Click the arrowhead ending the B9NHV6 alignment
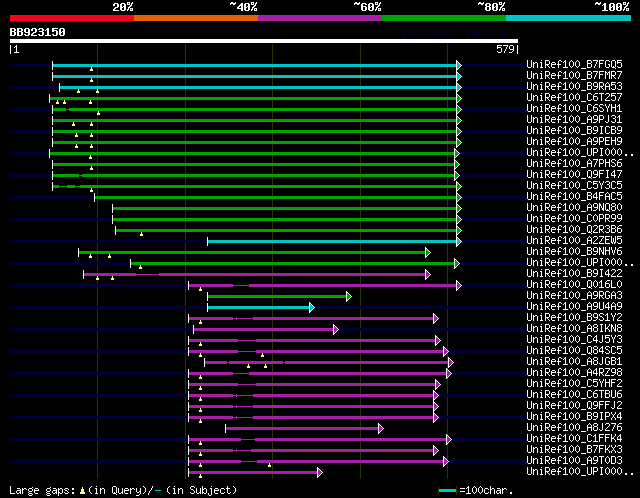The image size is (640, 498). tap(428, 253)
